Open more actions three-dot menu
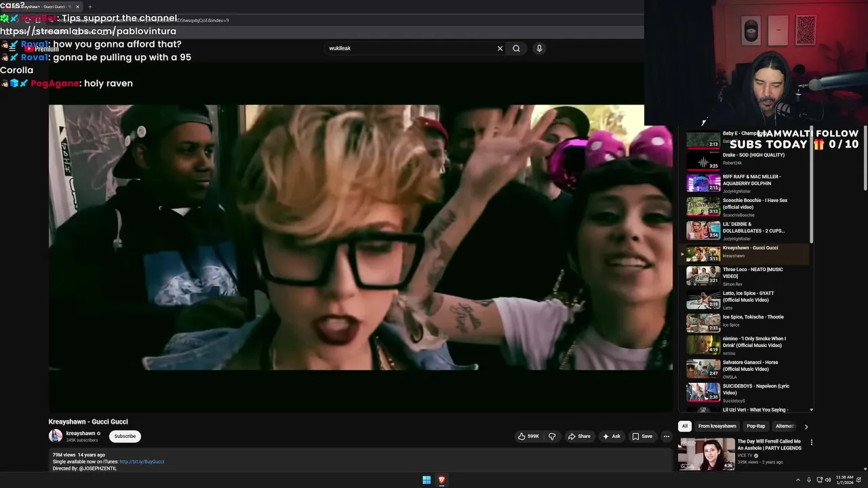The width and height of the screenshot is (868, 488). click(x=667, y=436)
